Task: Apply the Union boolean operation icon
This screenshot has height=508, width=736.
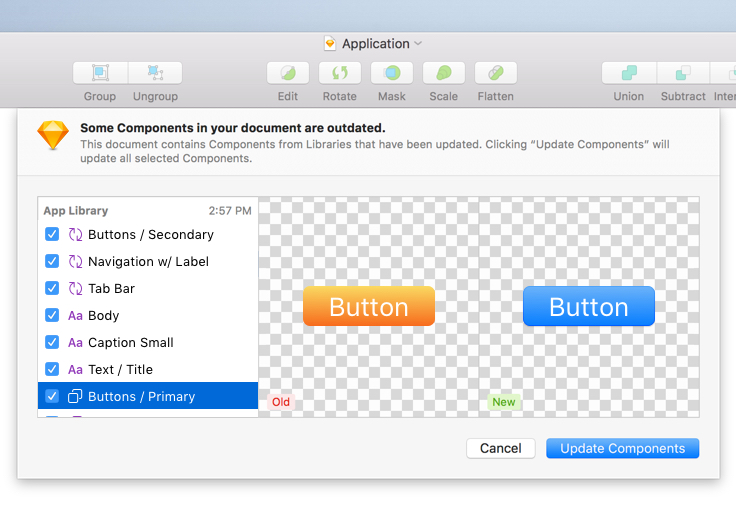Action: click(629, 73)
